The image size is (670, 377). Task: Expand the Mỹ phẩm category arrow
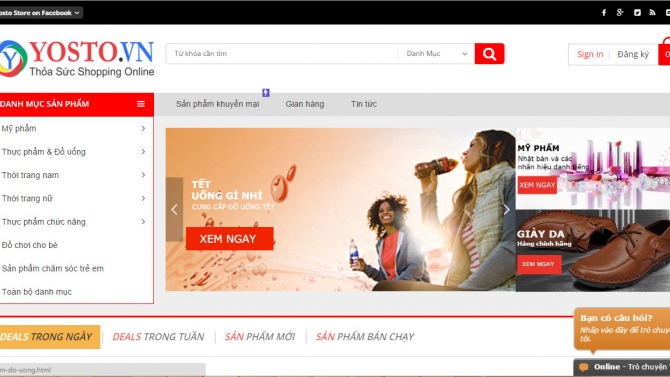click(x=143, y=128)
